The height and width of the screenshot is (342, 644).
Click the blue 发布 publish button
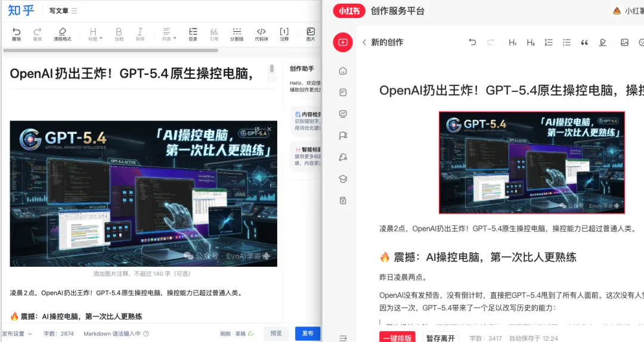click(x=308, y=334)
